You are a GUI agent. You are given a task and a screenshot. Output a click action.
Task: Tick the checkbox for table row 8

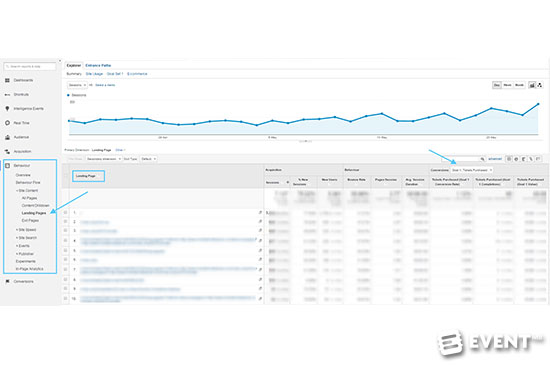[x=66, y=279]
